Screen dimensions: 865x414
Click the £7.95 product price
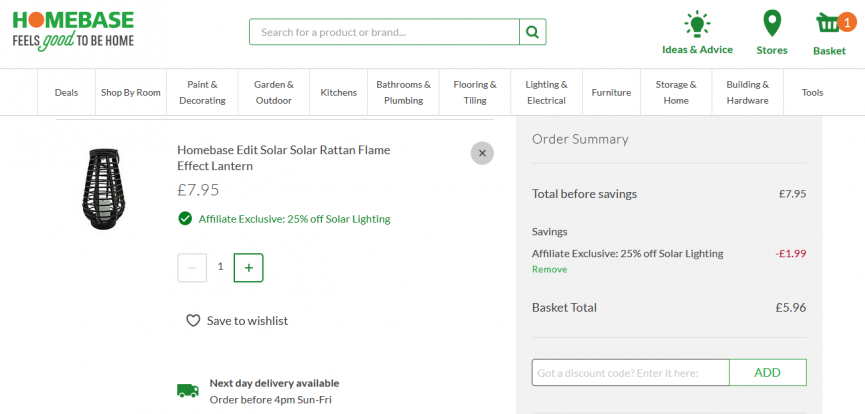(198, 190)
